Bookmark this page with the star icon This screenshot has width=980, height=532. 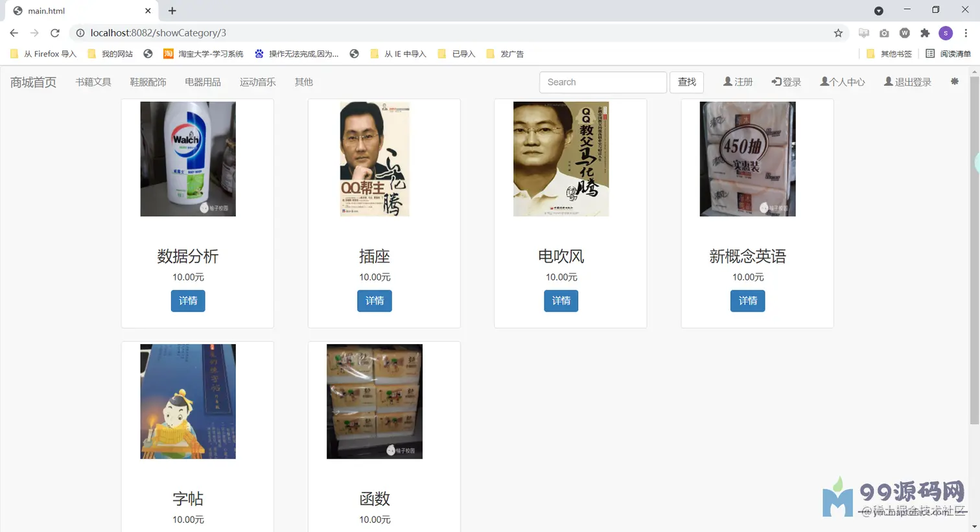click(x=838, y=33)
